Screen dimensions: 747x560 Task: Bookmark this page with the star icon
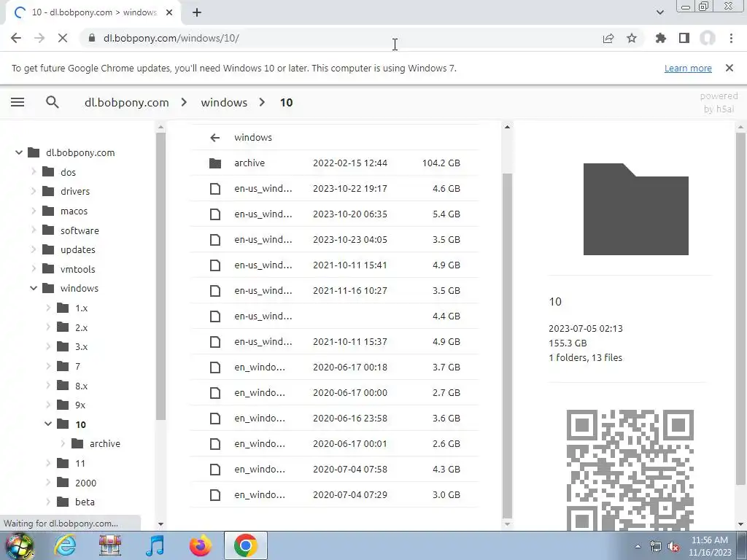tap(632, 38)
